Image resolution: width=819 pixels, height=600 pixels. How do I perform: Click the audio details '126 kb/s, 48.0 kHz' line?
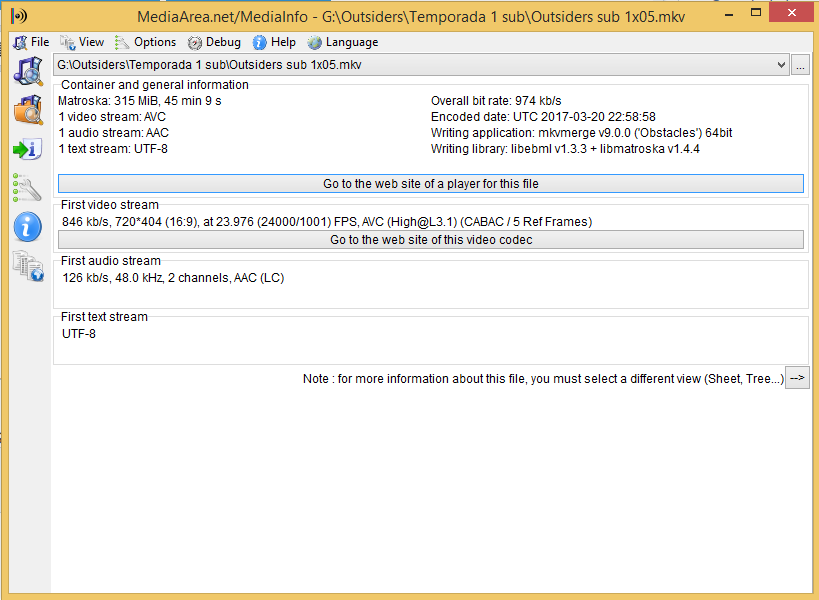(173, 278)
